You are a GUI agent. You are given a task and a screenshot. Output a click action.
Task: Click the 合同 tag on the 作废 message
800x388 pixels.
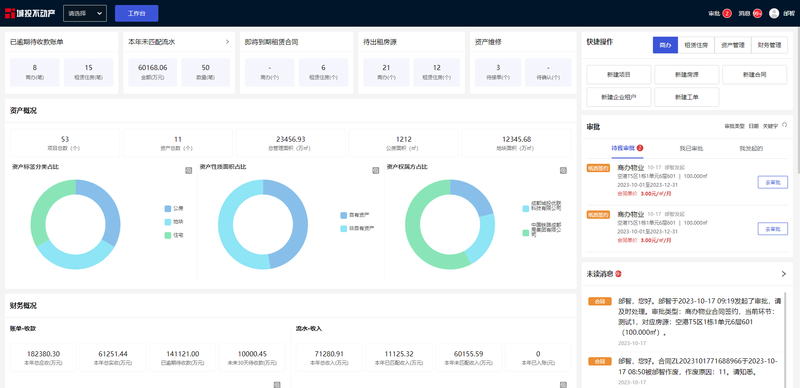[599, 361]
